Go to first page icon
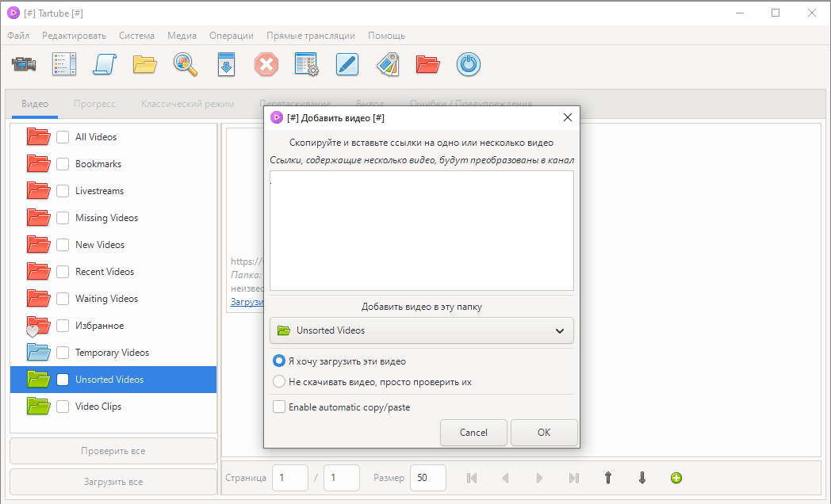Image resolution: width=831 pixels, height=504 pixels. pos(472,478)
